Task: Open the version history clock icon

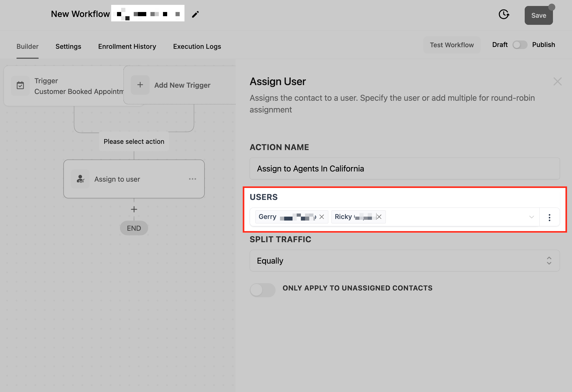Action: [504, 14]
